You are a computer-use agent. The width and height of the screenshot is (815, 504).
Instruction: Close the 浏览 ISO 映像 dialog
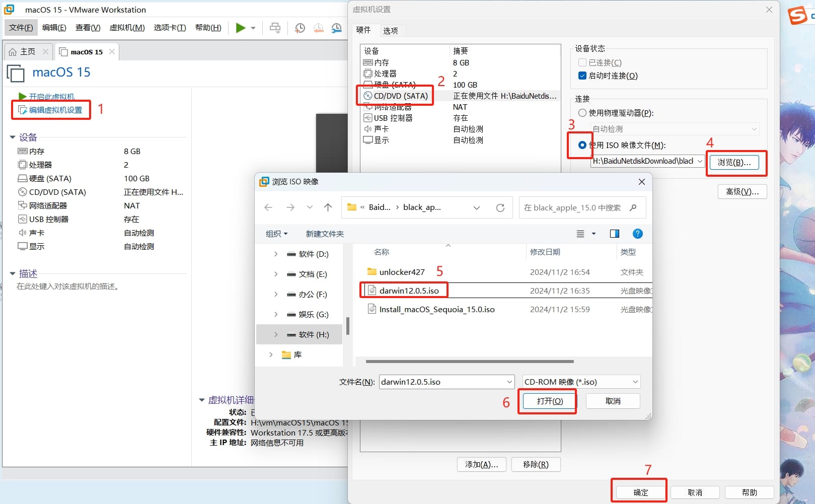[642, 182]
